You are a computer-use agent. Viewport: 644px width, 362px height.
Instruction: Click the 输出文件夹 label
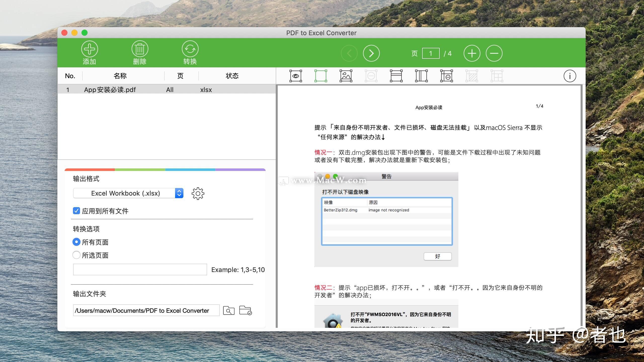click(x=89, y=294)
